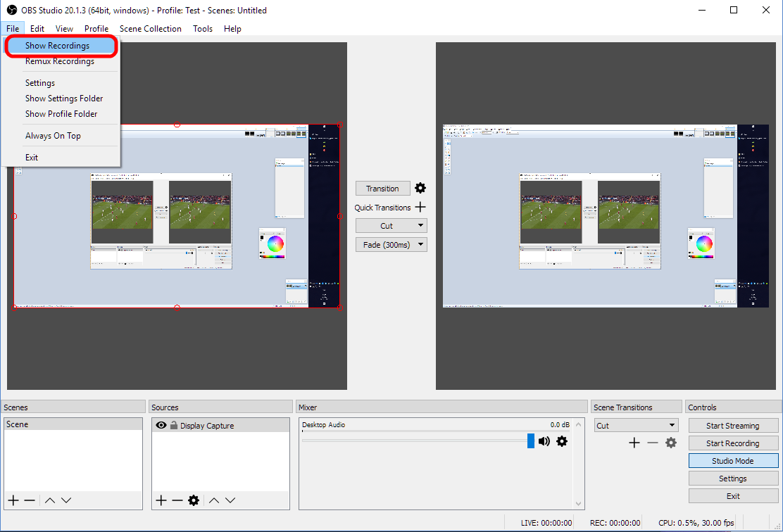Open Settings in Controls panel
Image resolution: width=783 pixels, height=532 pixels.
(733, 479)
